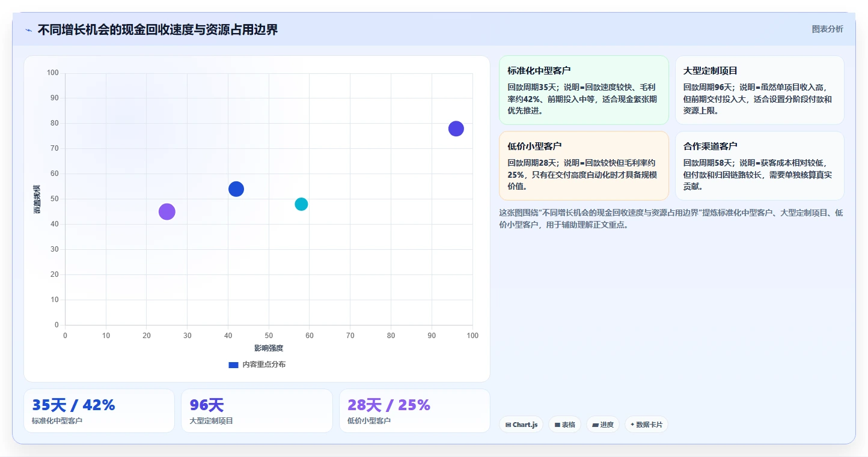Click the summary paragraph starting with 这张图围绕
This screenshot has height=457, width=868.
[x=671, y=219]
